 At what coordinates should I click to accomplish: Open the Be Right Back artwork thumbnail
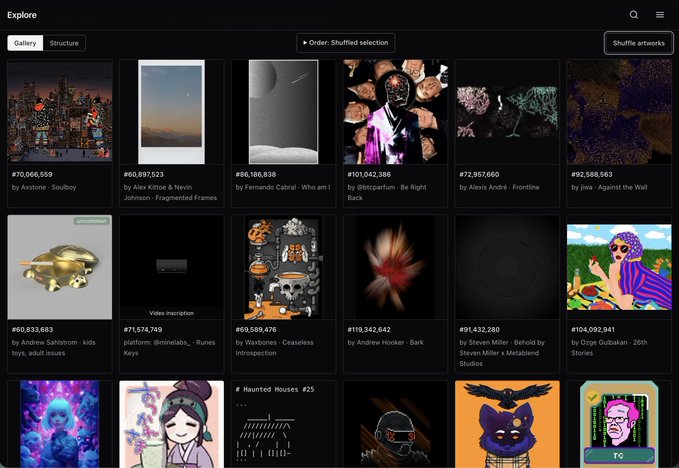click(x=395, y=112)
